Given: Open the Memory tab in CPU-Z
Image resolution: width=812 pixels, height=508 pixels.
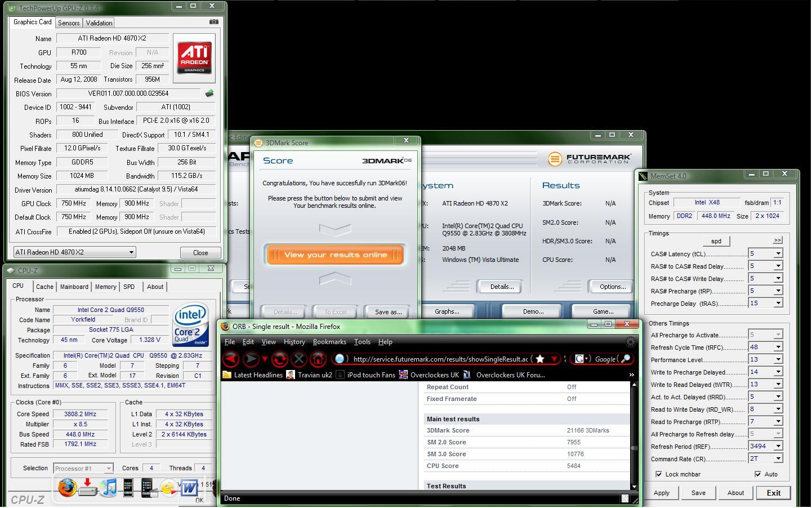Looking at the screenshot, I should (105, 287).
